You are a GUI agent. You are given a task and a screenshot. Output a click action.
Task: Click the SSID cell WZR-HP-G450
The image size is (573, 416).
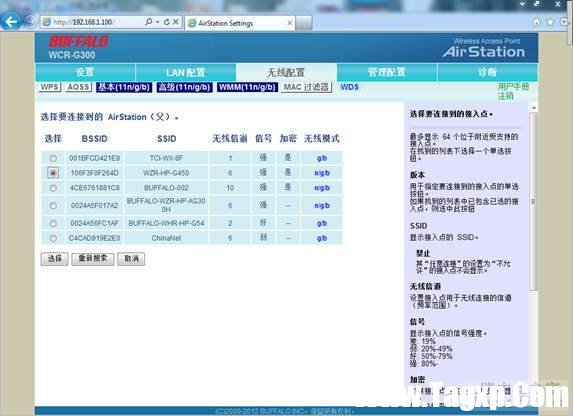(166, 173)
